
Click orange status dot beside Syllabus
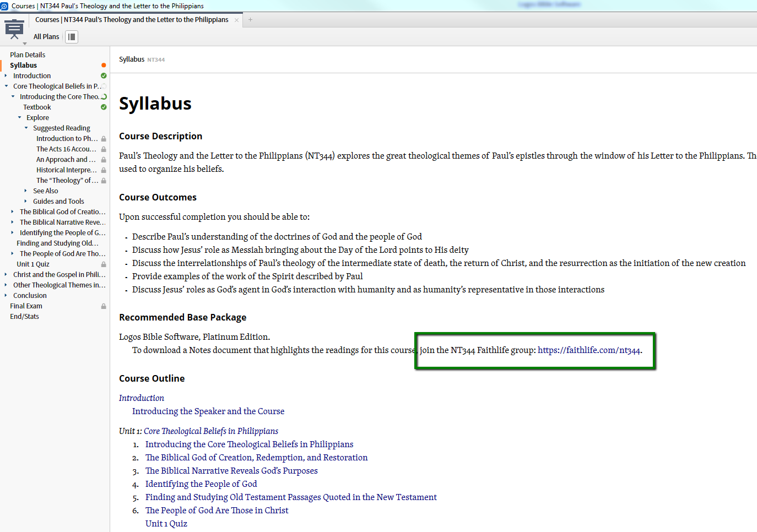[104, 65]
